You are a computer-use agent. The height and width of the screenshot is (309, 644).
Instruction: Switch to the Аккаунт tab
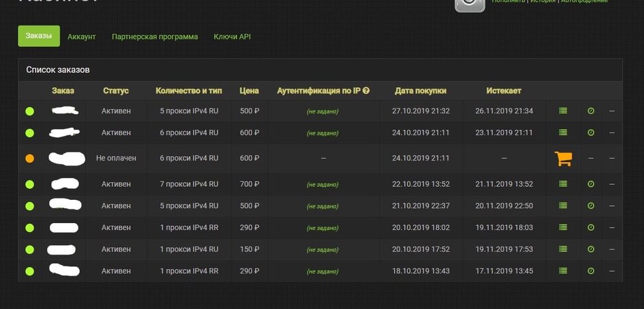pos(82,36)
